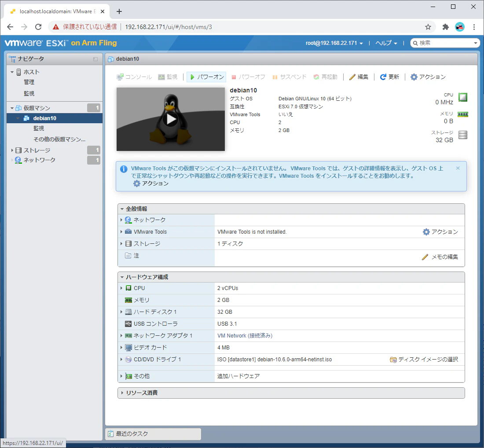Image resolution: width=484 pixels, height=448 pixels.
Task: Expand the CPU hardware row
Action: click(x=121, y=288)
